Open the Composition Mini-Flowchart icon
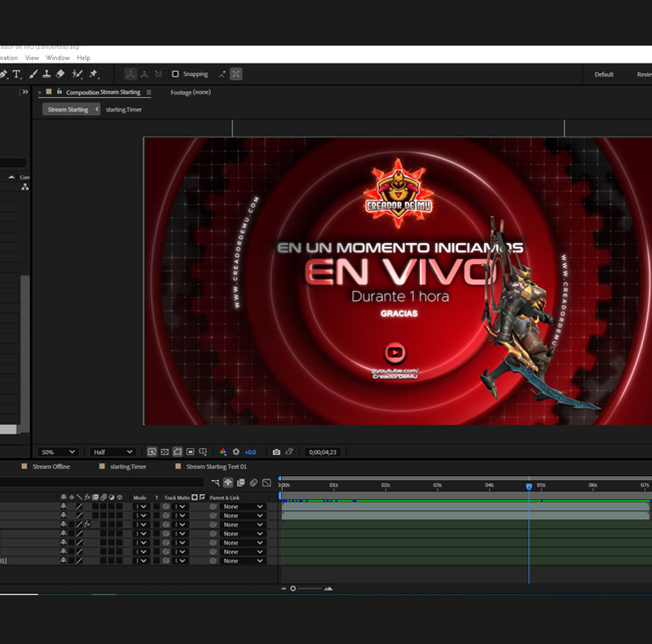This screenshot has height=644, width=652. pos(215,483)
